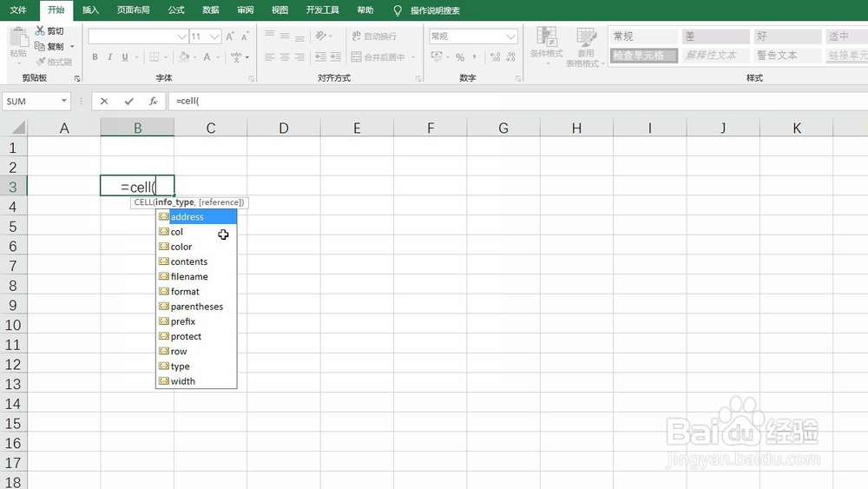Open the 文件 File tab
The width and height of the screenshot is (868, 489).
pyautogui.click(x=18, y=10)
